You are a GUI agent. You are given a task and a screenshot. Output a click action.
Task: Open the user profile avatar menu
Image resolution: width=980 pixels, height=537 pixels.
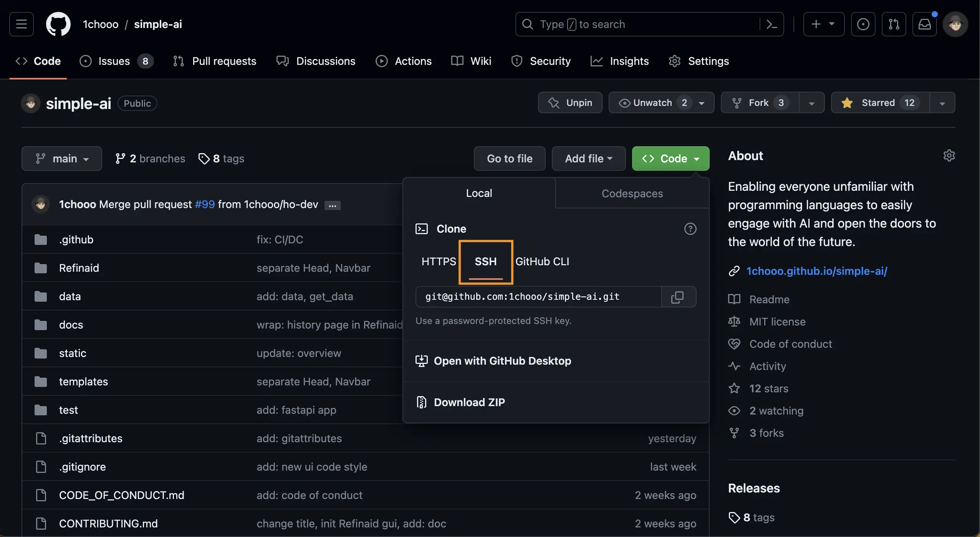[x=955, y=24]
